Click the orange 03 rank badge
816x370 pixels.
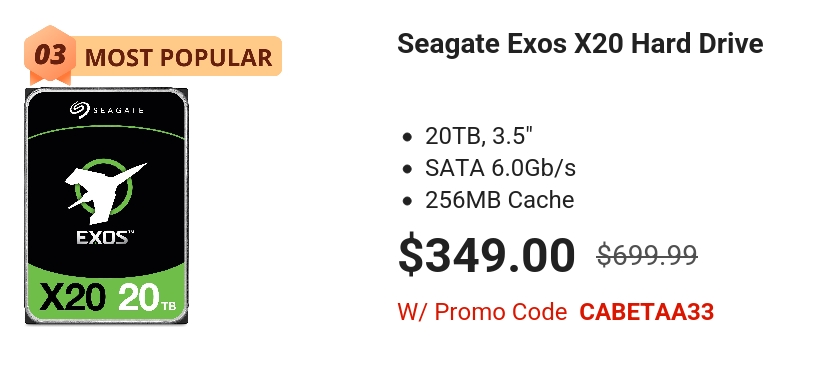pyautogui.click(x=50, y=54)
